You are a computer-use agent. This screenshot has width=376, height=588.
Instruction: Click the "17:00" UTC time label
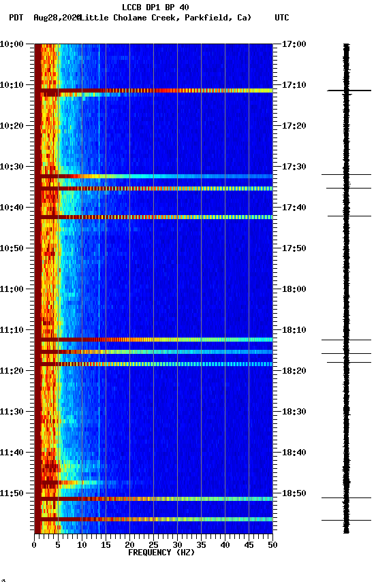point(294,44)
